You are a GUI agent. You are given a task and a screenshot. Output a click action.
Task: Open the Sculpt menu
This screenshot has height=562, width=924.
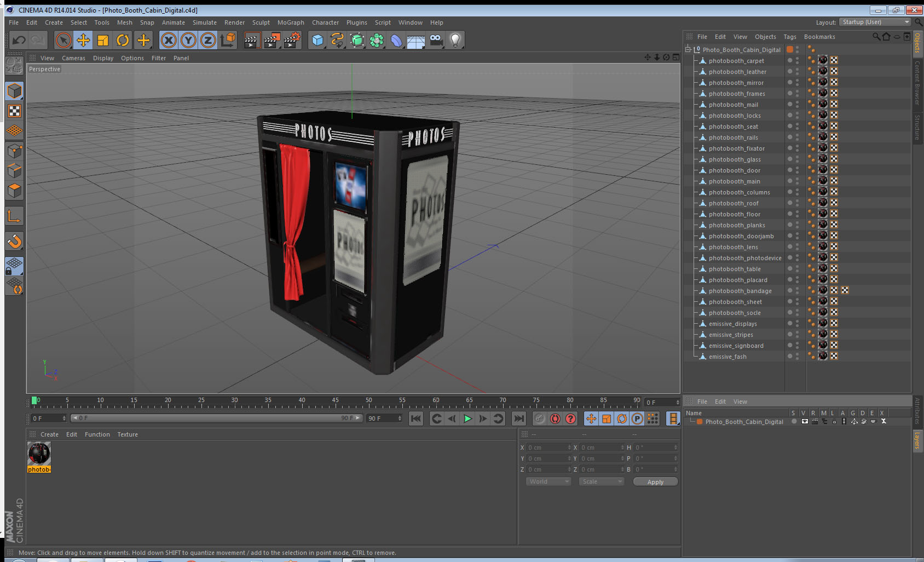(261, 22)
